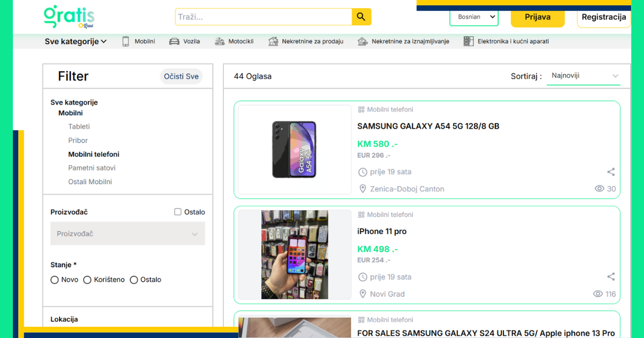The height and width of the screenshot is (338, 644).
Task: Open SAMSUNG GALAXY A54 5G 128/8 GB listing title
Action: (x=428, y=127)
